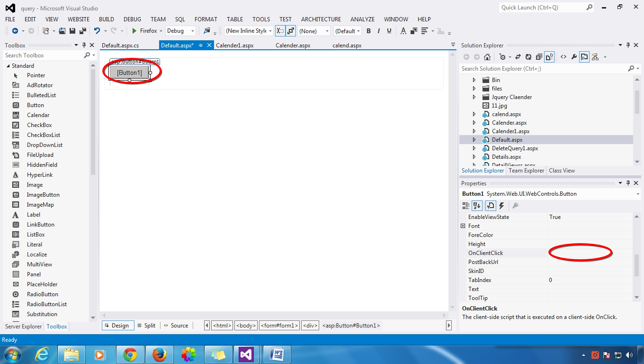Toggle Preview Selected Items in Solution Explorer
This screenshot has height=364, width=644.
(x=584, y=57)
